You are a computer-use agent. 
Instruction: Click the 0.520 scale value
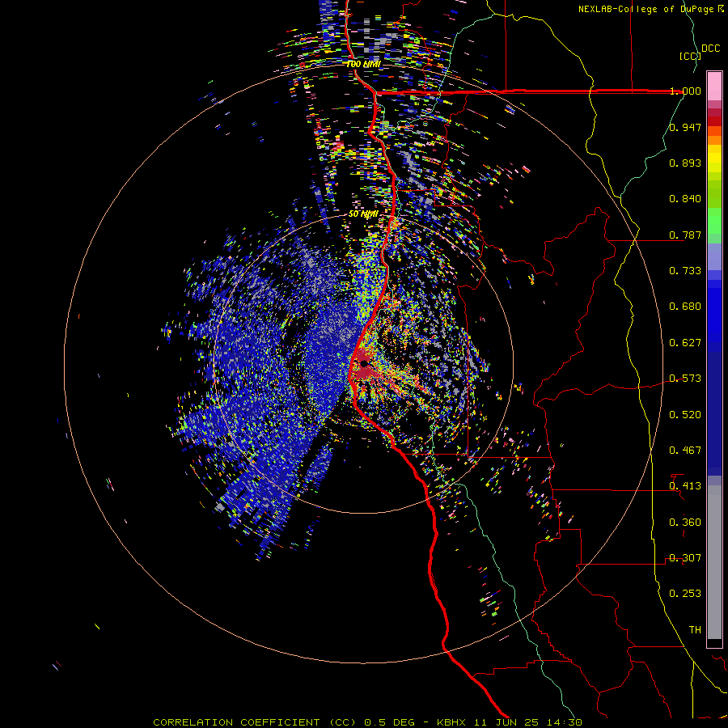coord(685,415)
